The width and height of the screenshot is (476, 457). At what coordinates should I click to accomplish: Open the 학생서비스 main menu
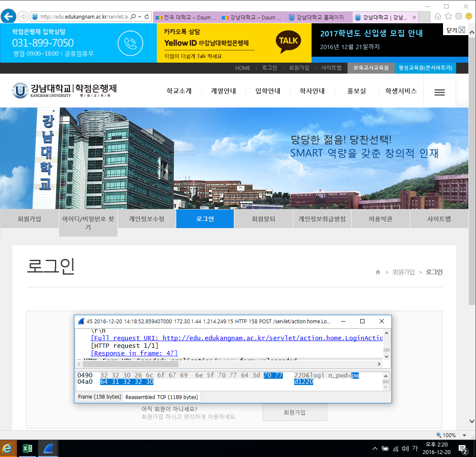pyautogui.click(x=401, y=91)
